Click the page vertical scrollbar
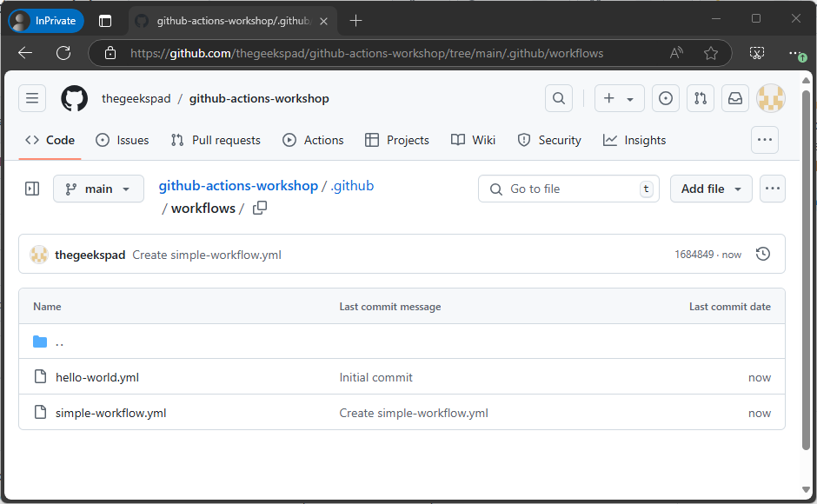817x504 pixels. tap(806, 270)
